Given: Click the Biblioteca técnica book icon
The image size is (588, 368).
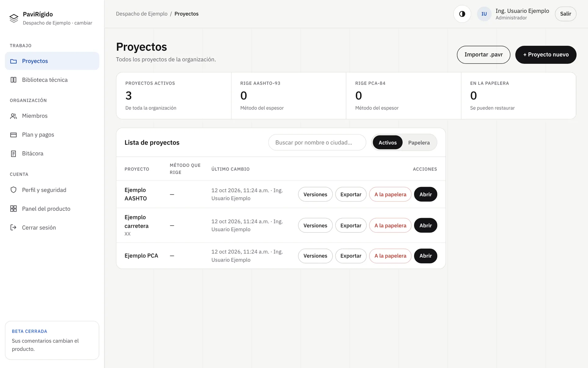Looking at the screenshot, I should 13,80.
